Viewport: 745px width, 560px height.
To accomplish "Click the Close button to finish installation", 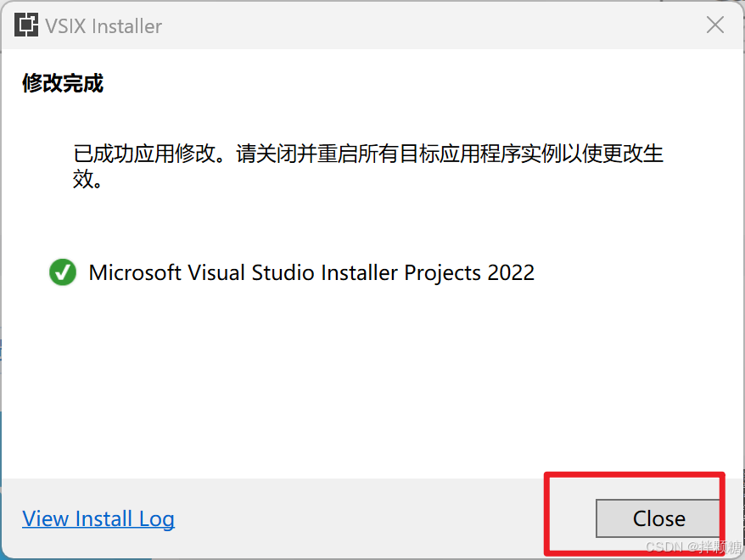I will (x=658, y=518).
